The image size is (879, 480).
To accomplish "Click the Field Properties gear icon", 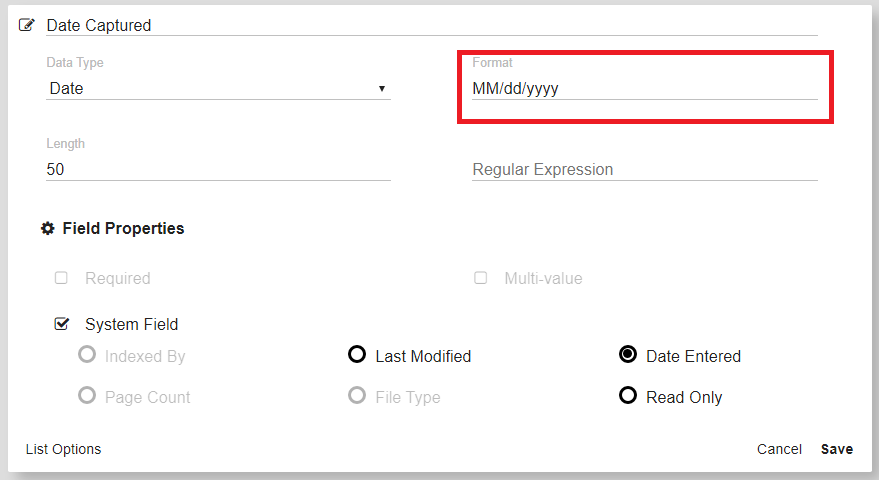I will (47, 229).
